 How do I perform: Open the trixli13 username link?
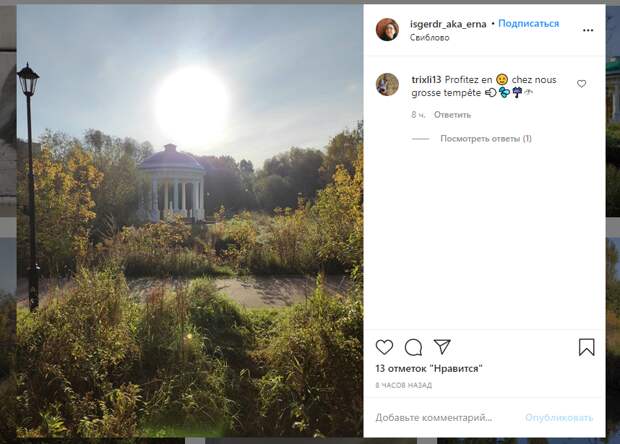click(x=426, y=79)
